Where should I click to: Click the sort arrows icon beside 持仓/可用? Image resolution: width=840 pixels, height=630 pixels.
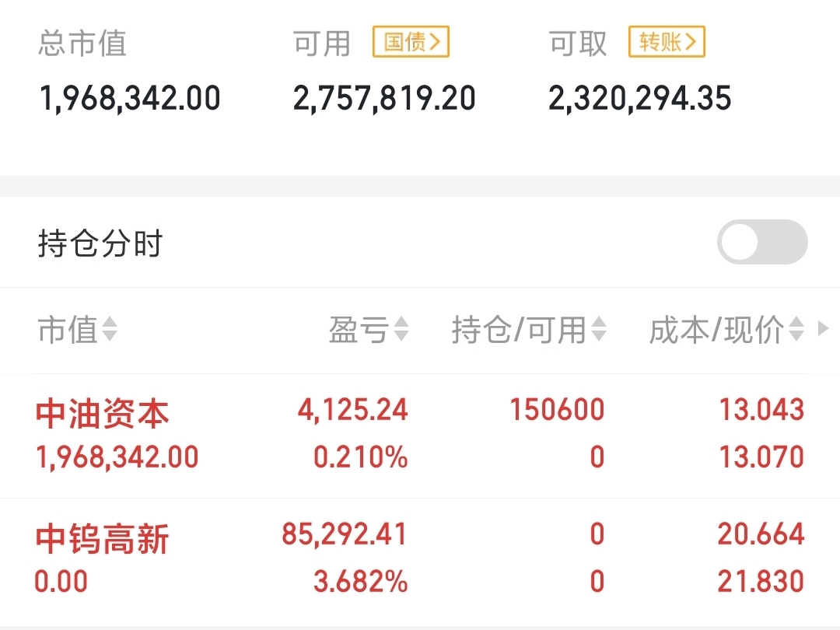(x=599, y=329)
